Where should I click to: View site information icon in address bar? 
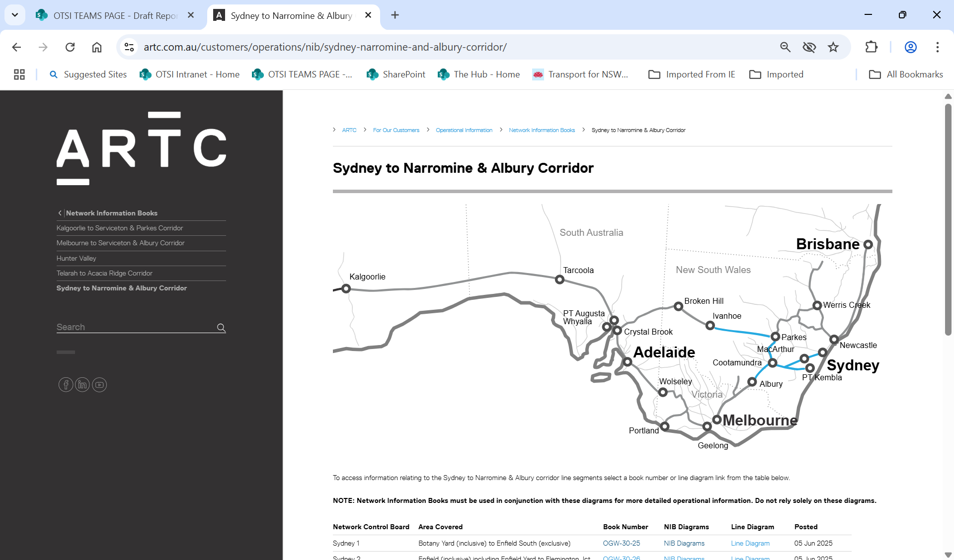[129, 47]
